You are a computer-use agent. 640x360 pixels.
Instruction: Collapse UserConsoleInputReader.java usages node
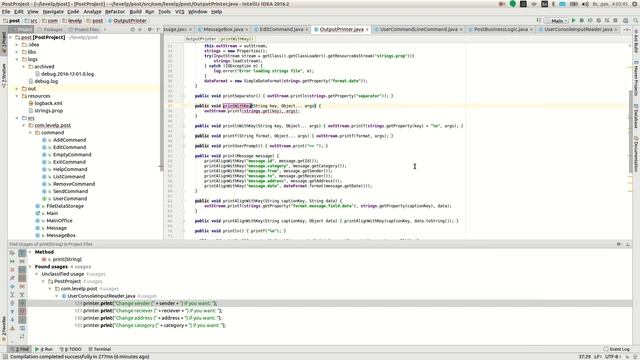point(57,296)
